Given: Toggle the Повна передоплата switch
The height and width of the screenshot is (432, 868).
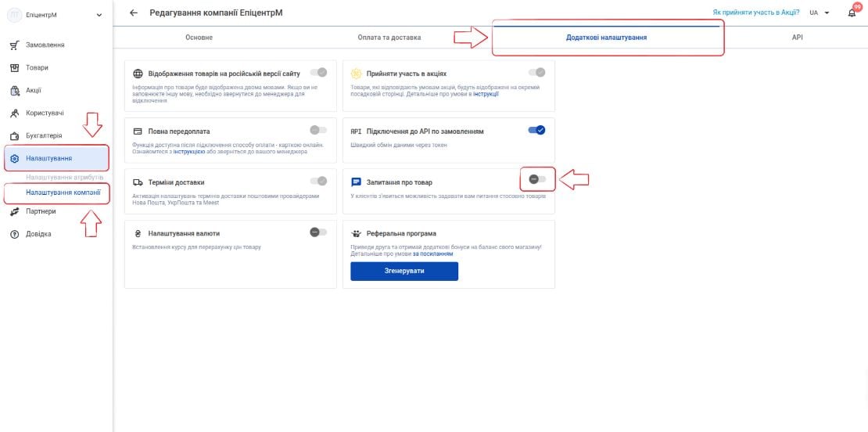Looking at the screenshot, I should [x=318, y=130].
